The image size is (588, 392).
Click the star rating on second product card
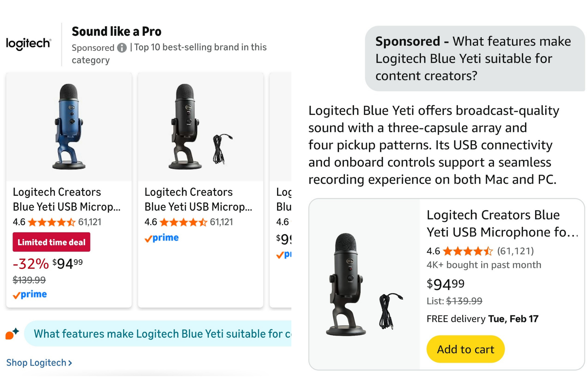(183, 222)
